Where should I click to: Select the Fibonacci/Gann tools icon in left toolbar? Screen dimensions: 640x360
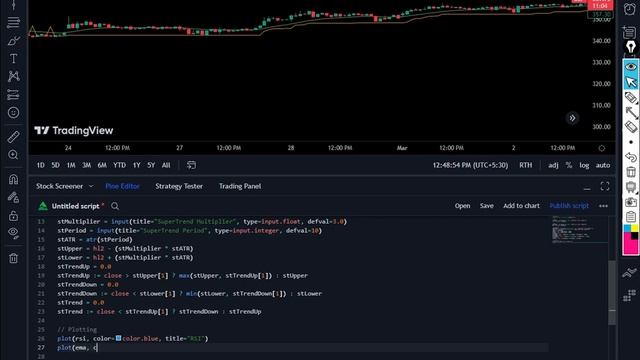[13, 22]
